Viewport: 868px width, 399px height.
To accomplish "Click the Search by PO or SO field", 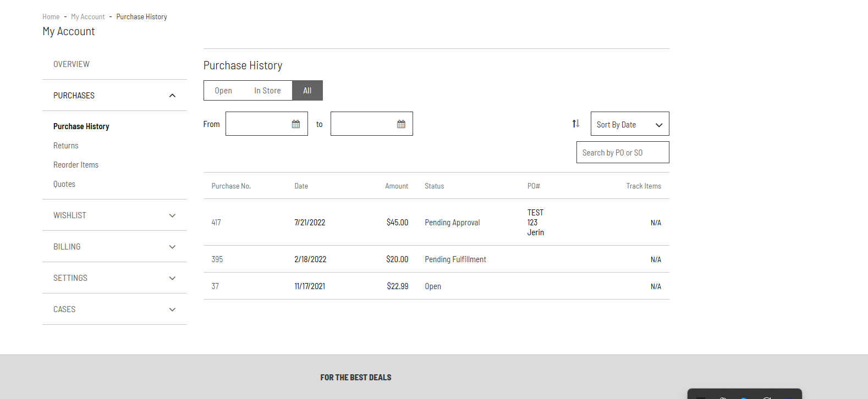I will [x=622, y=153].
